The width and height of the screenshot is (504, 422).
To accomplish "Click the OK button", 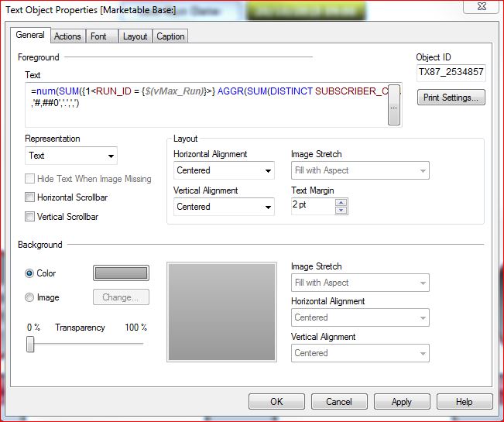I will [x=276, y=401].
